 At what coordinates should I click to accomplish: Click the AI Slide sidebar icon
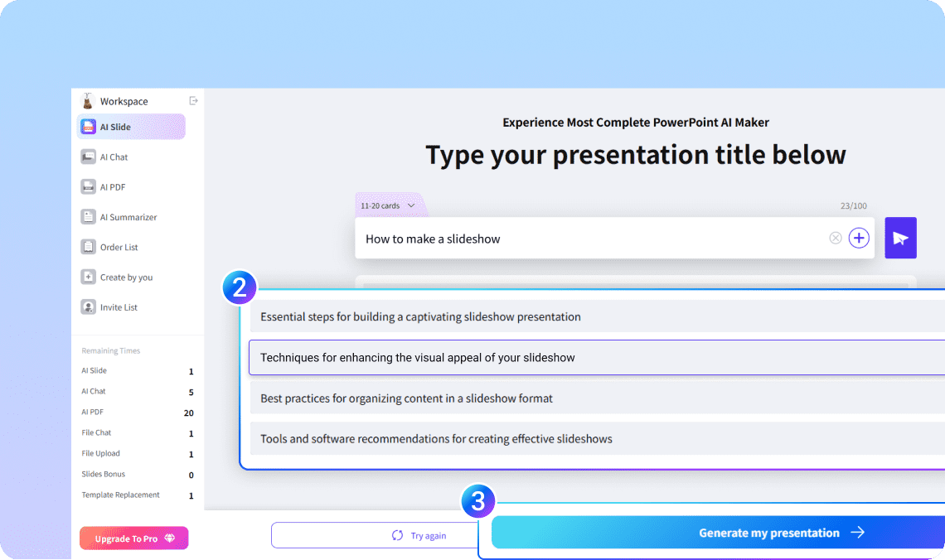tap(88, 127)
